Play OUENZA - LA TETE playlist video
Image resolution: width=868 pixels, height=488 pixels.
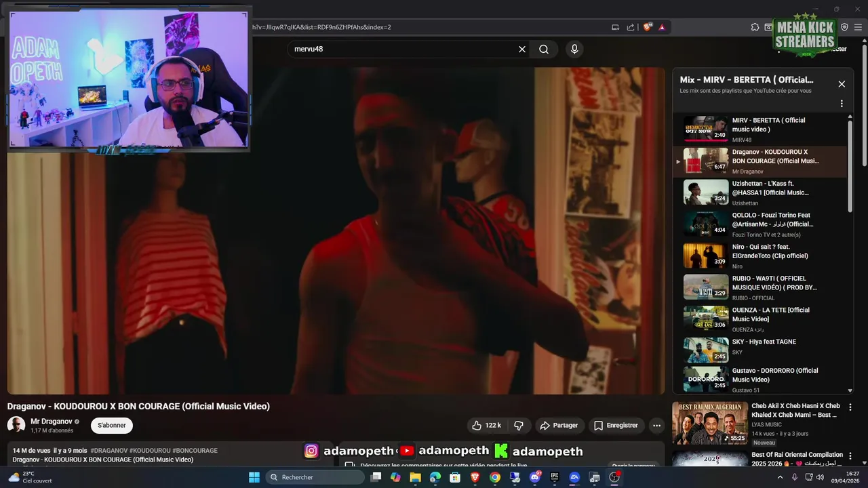click(759, 319)
